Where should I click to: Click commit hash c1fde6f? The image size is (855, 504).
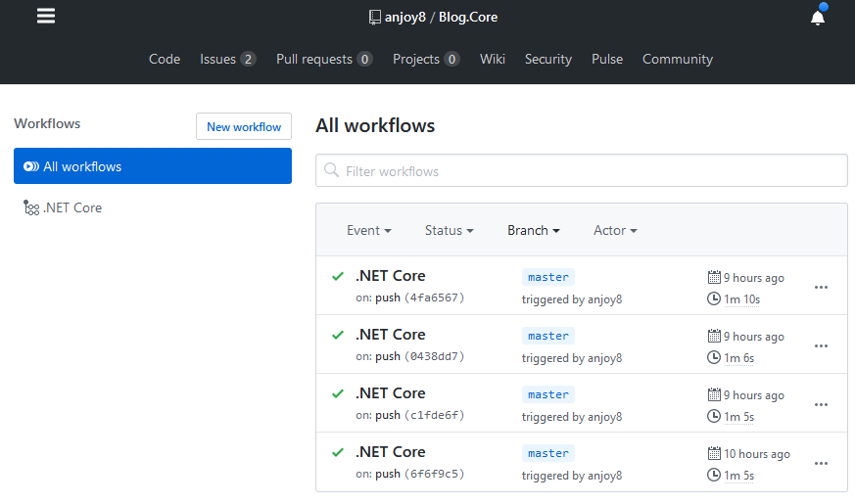click(435, 415)
